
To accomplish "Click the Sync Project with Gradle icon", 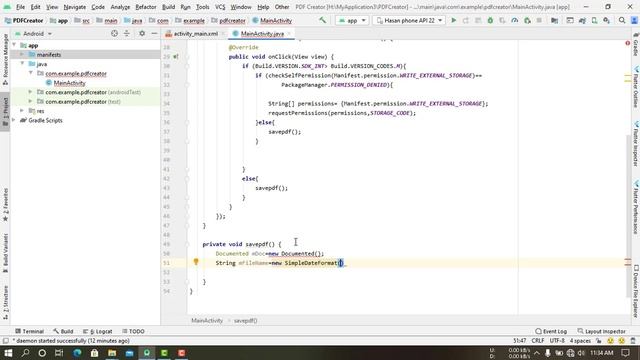I will pos(582,20).
